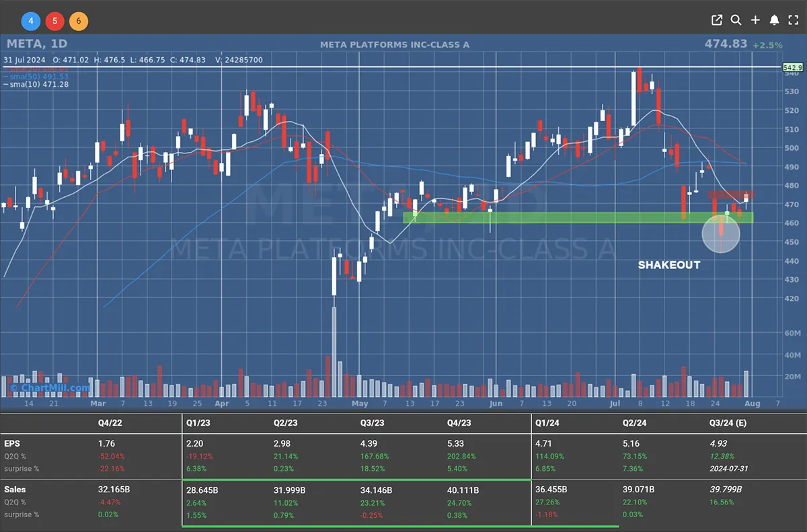Open the chart in external window
This screenshot has height=532, width=807.
click(x=717, y=20)
